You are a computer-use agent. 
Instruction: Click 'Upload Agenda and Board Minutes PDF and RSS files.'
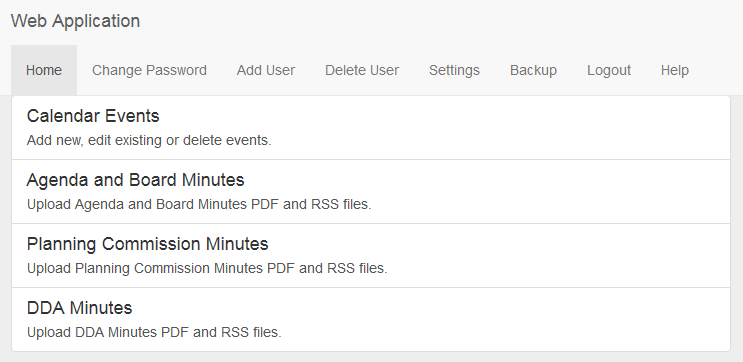click(x=199, y=205)
